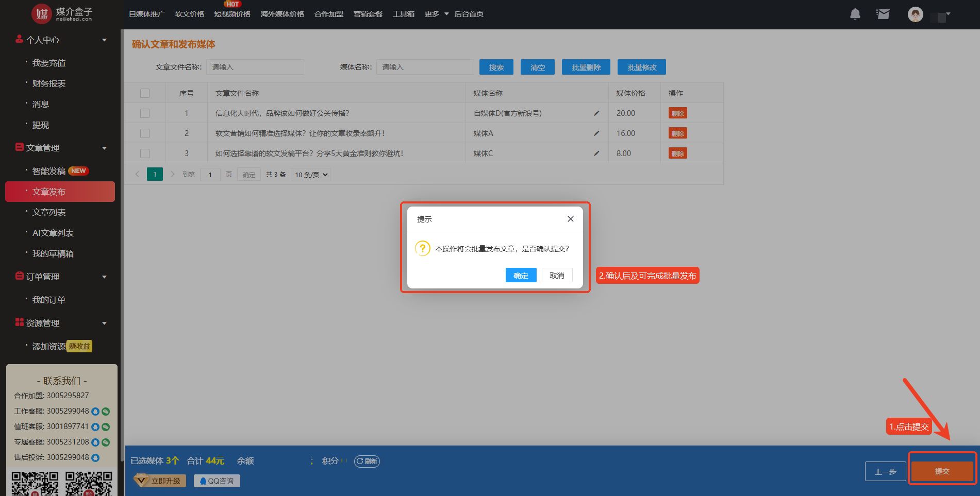Click the 媒介盒子 logo
The width and height of the screenshot is (980, 496).
pyautogui.click(x=62, y=14)
